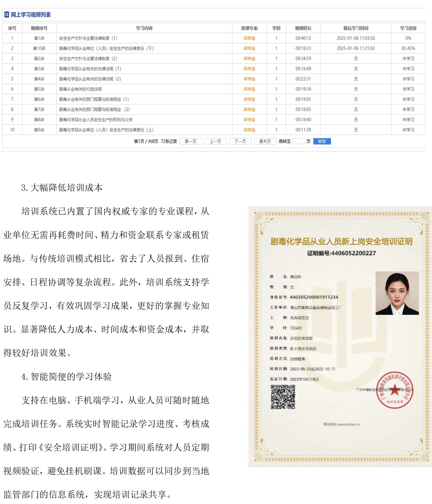Click the list icon beside 网上学习视频列表
432x504 pixels.
pyautogui.click(x=7, y=15)
